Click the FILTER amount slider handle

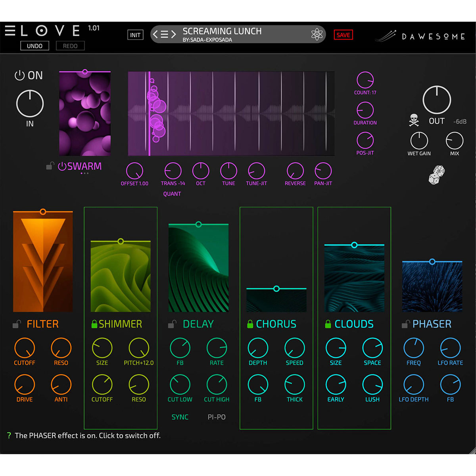click(43, 212)
